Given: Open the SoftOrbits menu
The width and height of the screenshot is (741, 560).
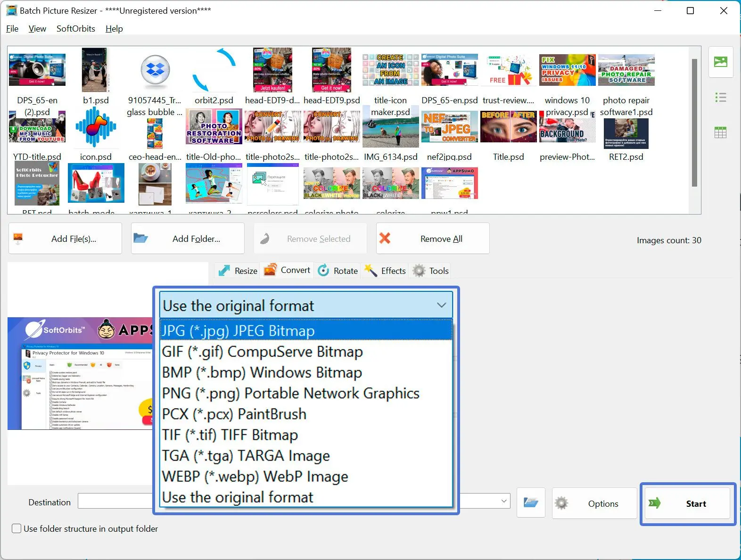Looking at the screenshot, I should click(76, 29).
